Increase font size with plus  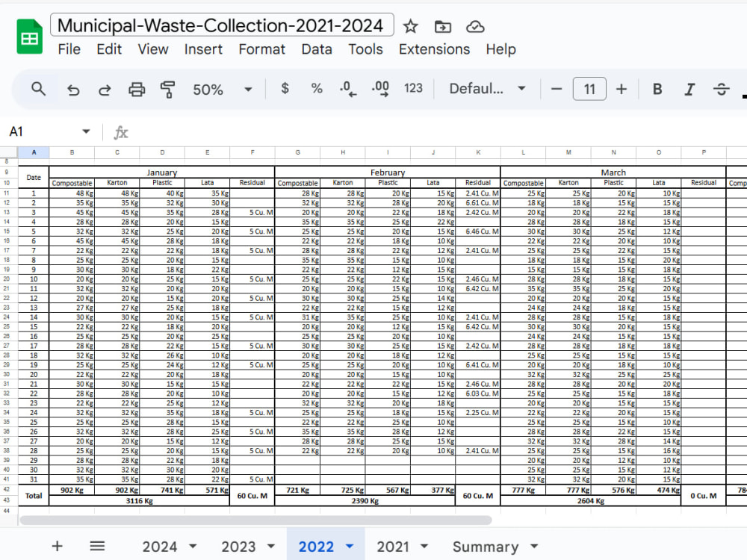pyautogui.click(x=622, y=89)
